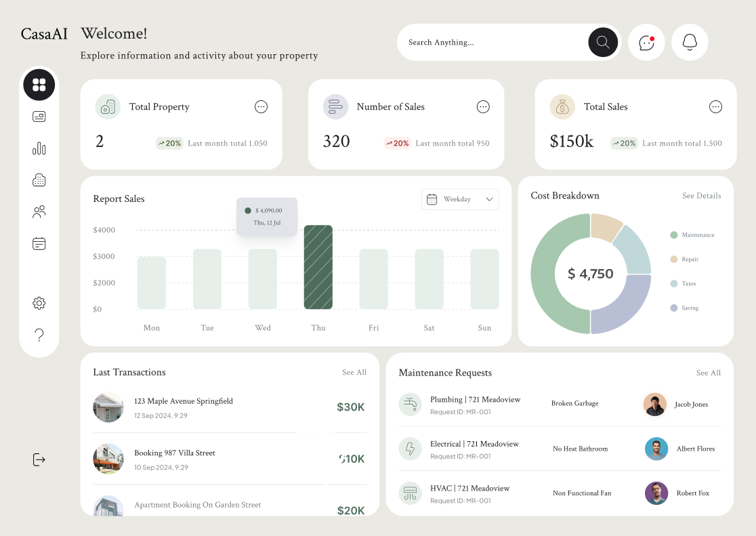Open the Dashboard from the sidebar
The image size is (756, 536).
click(x=39, y=85)
